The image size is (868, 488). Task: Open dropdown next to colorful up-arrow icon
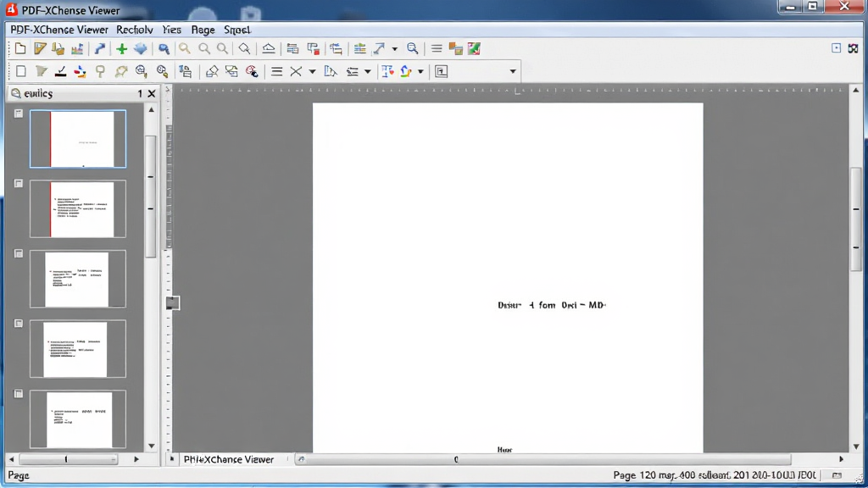420,72
